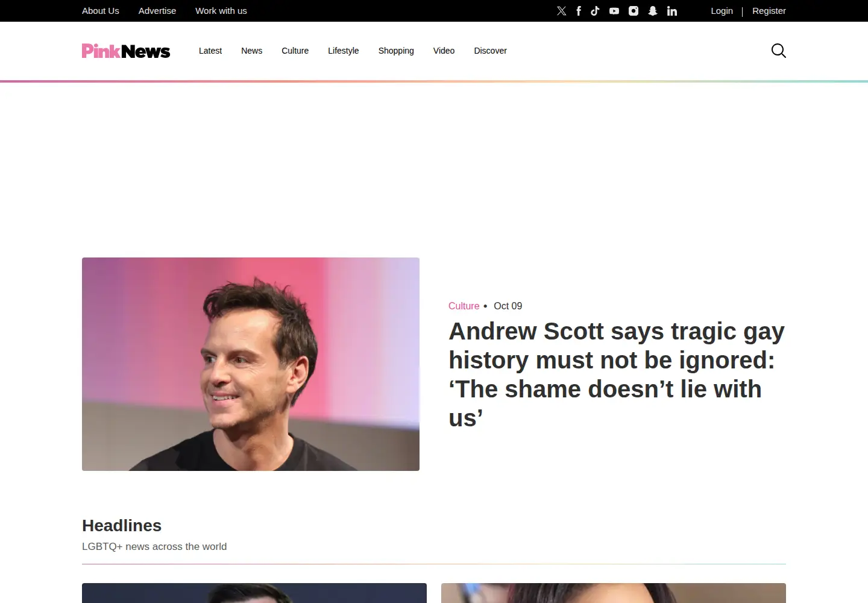The width and height of the screenshot is (868, 603).
Task: Open the Discover menu item
Action: tap(490, 51)
